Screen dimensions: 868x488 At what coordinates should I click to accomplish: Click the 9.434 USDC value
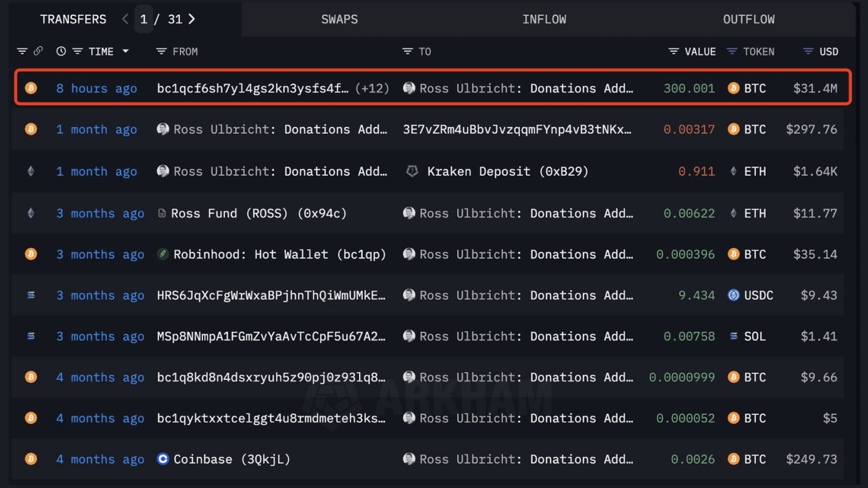(696, 295)
